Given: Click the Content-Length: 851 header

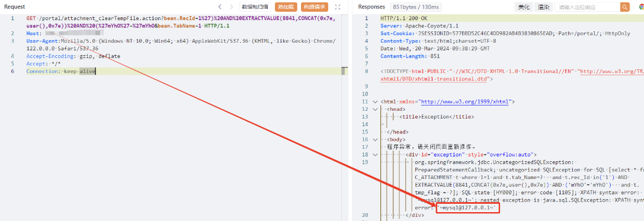Looking at the screenshot, I should click(411, 56).
